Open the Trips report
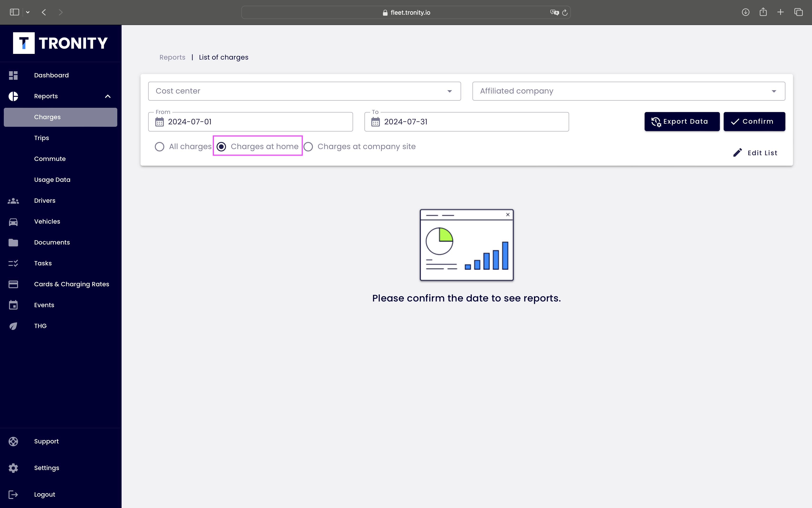 coord(61,138)
